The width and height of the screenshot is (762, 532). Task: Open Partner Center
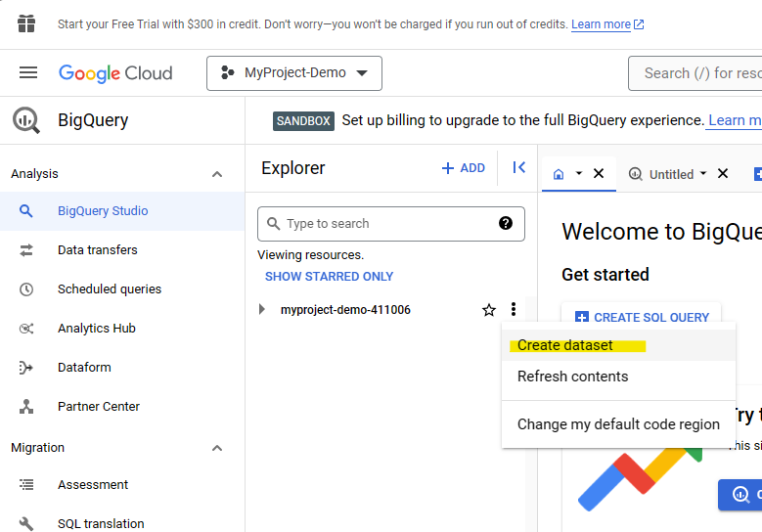[x=99, y=407]
